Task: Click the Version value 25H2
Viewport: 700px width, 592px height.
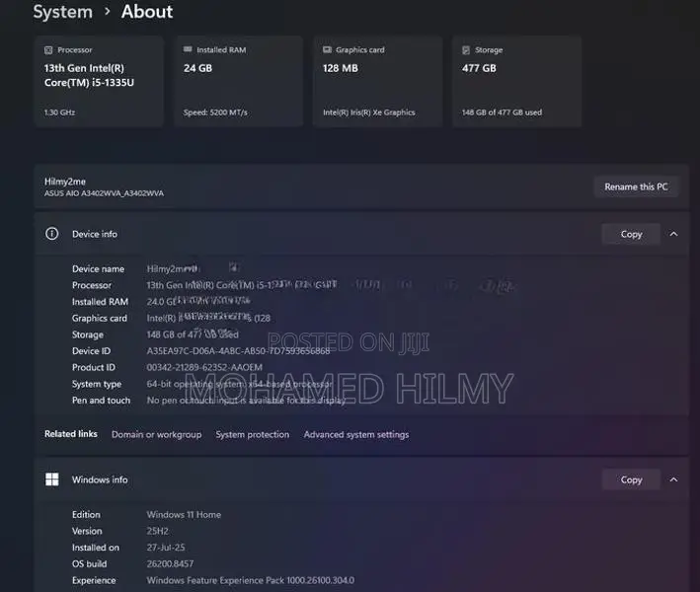Action: tap(158, 532)
